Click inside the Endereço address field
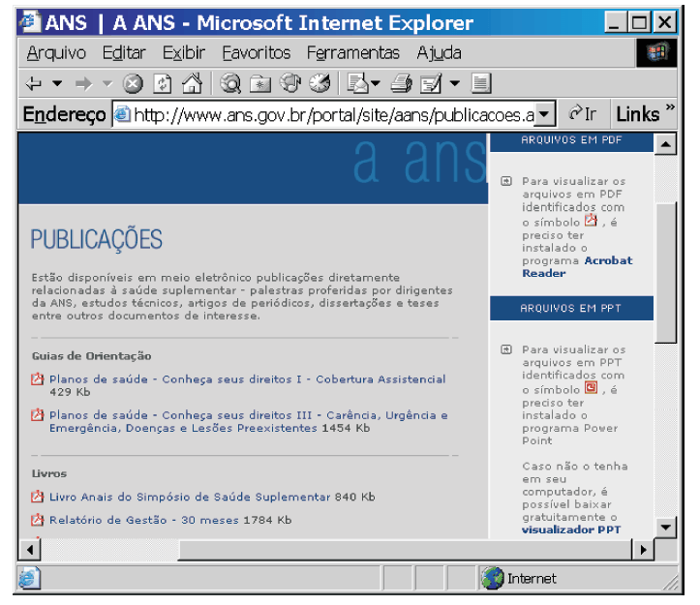Viewport: 700px width, 605px height. pyautogui.click(x=329, y=114)
